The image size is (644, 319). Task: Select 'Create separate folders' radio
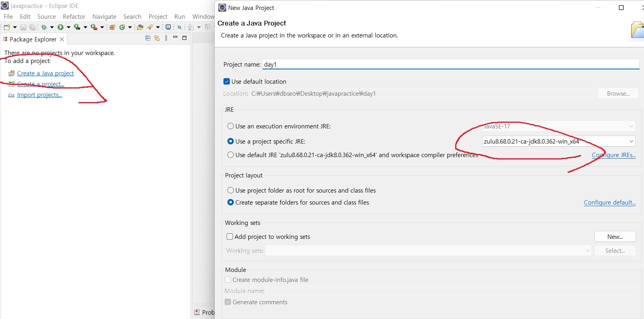[231, 202]
